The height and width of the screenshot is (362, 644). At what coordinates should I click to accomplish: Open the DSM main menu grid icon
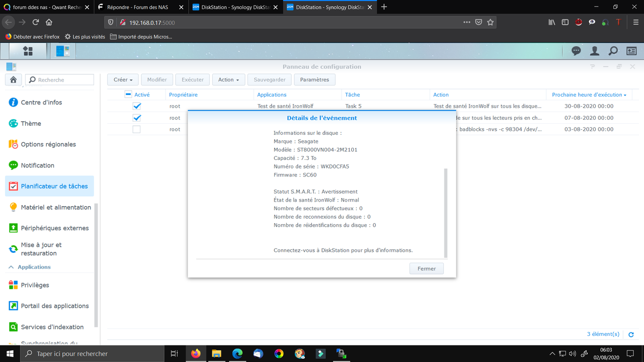tap(28, 51)
